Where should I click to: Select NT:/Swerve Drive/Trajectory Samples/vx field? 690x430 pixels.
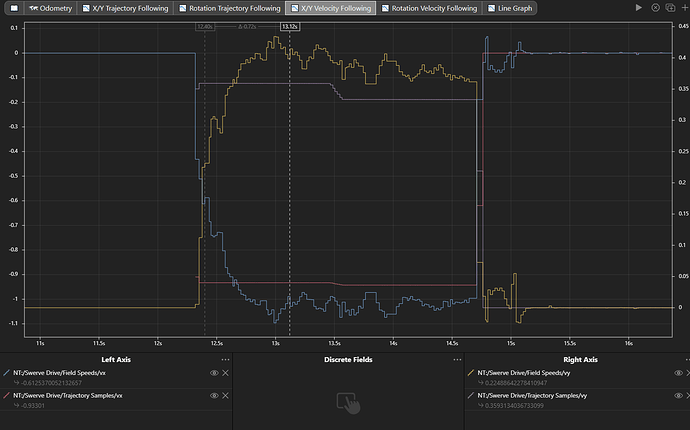click(x=68, y=396)
